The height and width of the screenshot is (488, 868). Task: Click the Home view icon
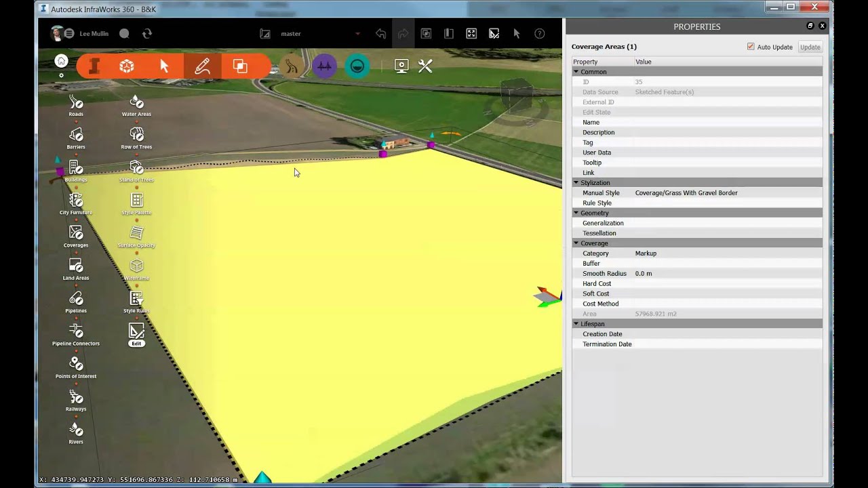click(61, 60)
